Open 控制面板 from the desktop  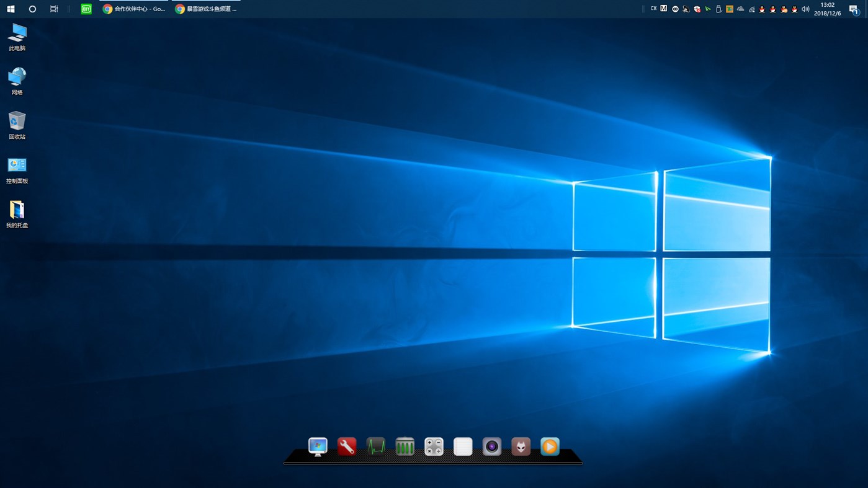click(x=16, y=167)
